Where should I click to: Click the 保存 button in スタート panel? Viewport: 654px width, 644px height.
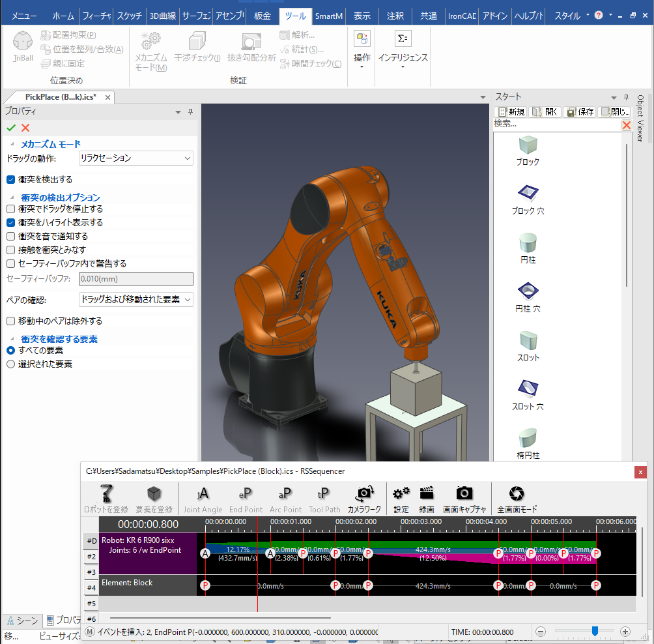[x=578, y=111]
